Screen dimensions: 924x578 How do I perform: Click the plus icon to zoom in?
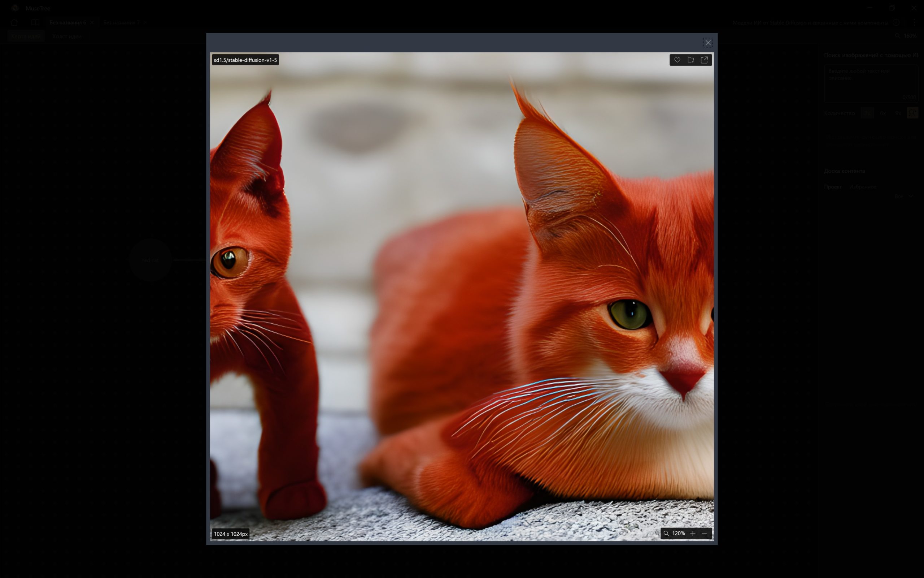(693, 533)
